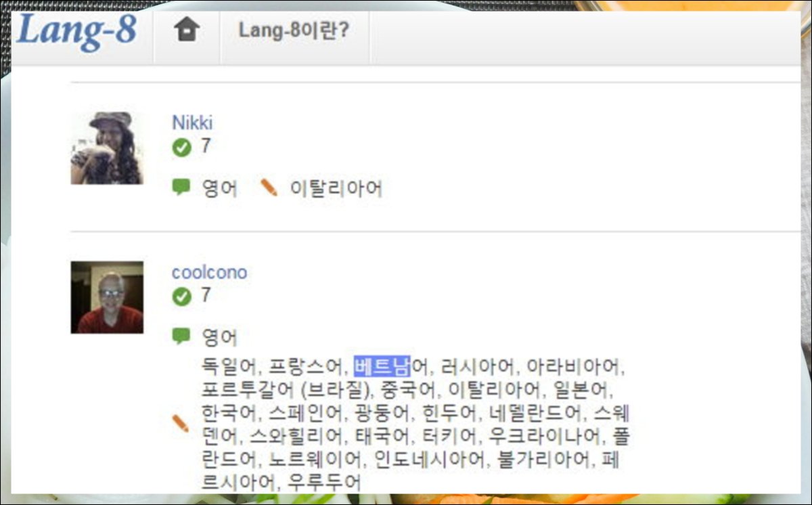Click green checkmark icon under Nikki

pos(182,147)
